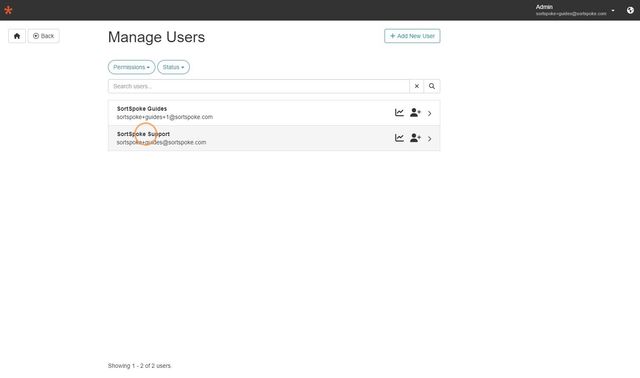
Task: Open the Admin account dropdown
Action: pos(575,10)
